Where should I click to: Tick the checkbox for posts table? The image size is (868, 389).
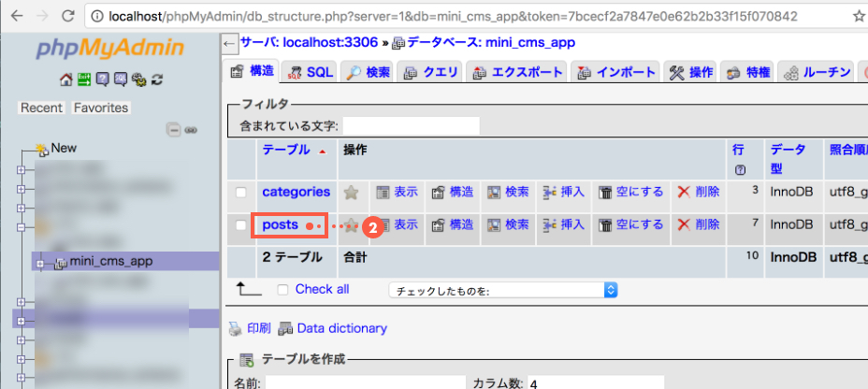click(x=241, y=225)
